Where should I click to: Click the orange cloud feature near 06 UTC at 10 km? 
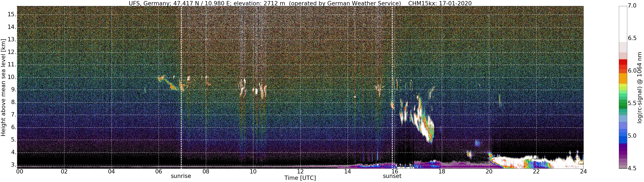(161, 78)
